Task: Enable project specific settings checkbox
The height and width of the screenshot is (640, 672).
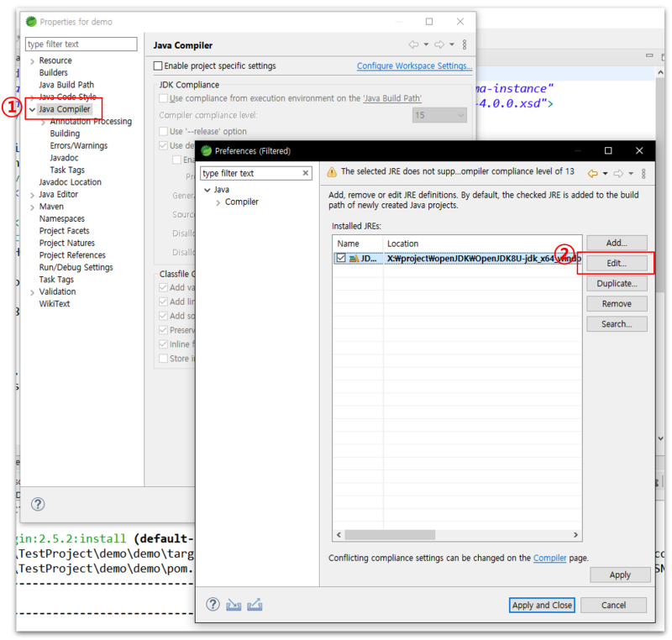Action: (x=158, y=66)
